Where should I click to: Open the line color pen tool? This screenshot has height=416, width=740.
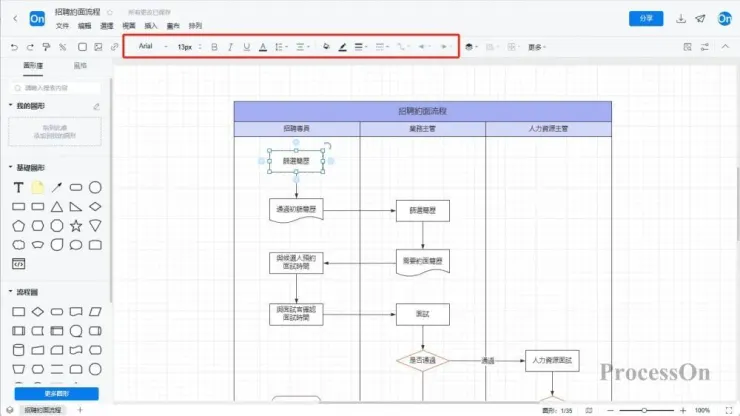tap(343, 47)
